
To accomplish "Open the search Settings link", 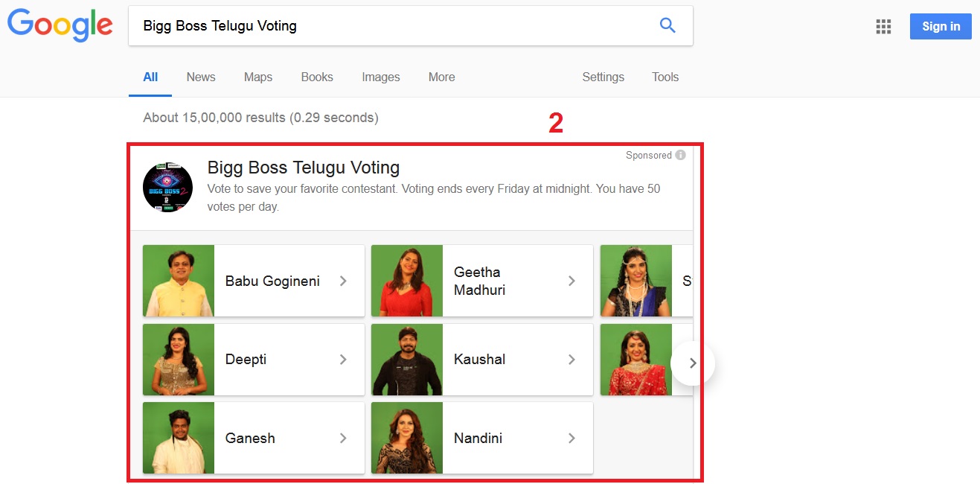I will point(603,77).
